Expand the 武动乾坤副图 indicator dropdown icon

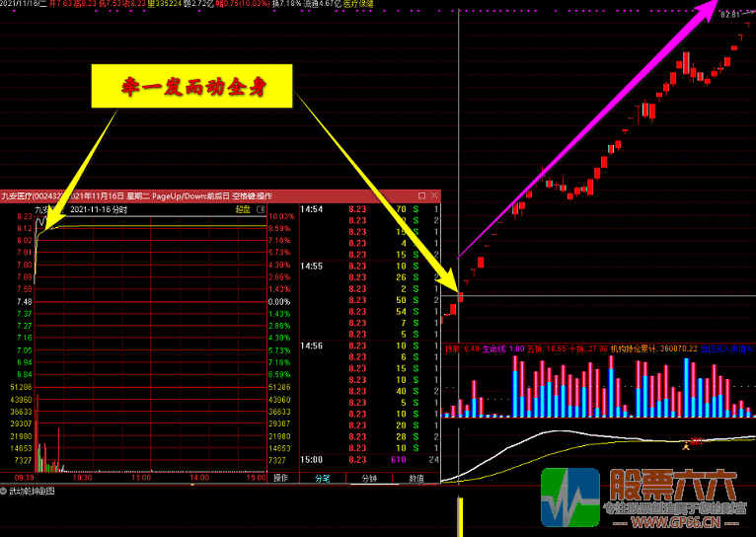pos(3,492)
